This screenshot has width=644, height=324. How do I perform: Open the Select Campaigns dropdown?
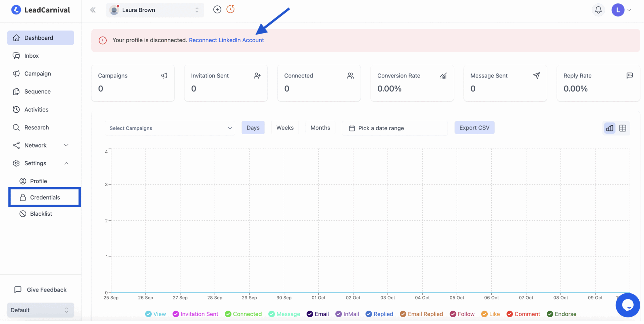170,128
